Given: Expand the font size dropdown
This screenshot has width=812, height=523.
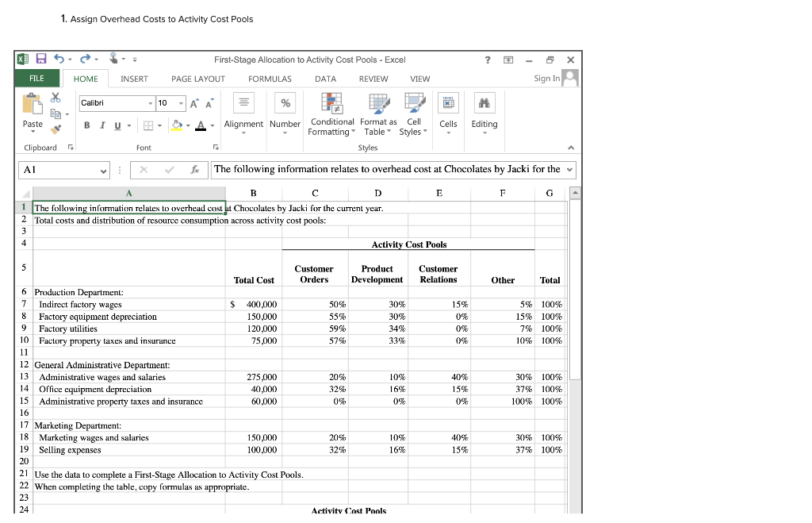Looking at the screenshot, I should click(181, 103).
